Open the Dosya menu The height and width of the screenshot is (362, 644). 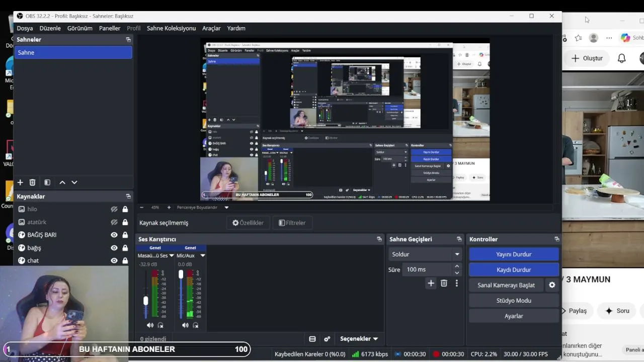pos(25,28)
